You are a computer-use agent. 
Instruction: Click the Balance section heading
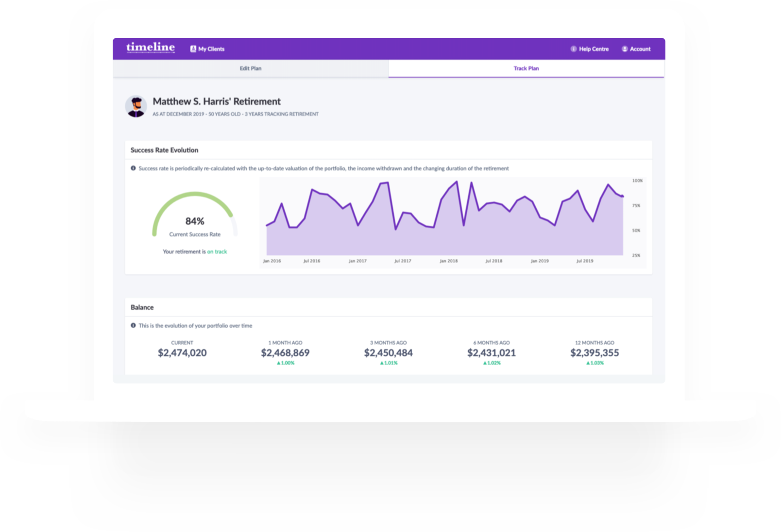click(142, 307)
